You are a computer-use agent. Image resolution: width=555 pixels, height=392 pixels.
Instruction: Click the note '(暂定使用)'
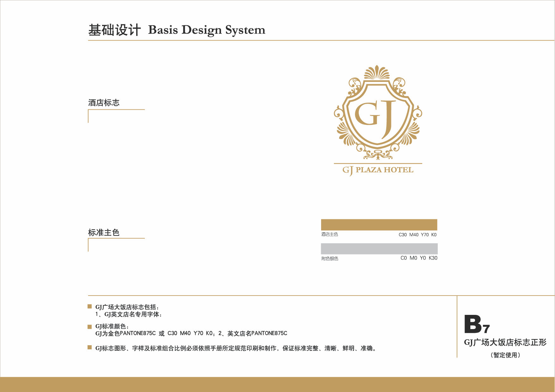click(505, 355)
